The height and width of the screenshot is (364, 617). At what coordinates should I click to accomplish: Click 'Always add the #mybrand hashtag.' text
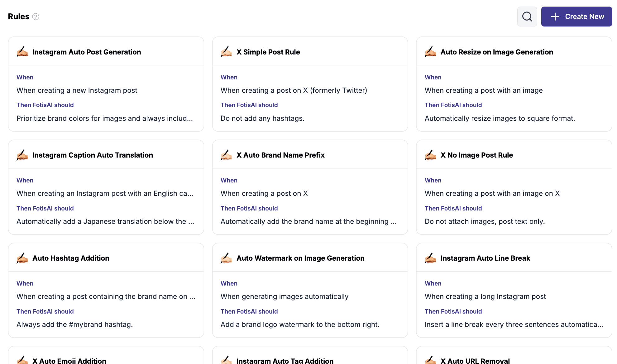[x=74, y=324]
